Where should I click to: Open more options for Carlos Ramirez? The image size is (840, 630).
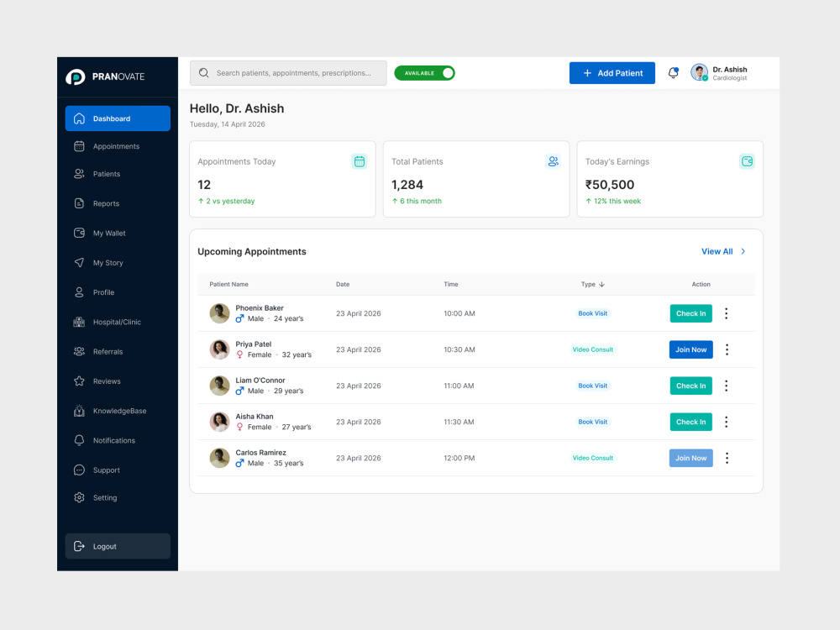(727, 458)
